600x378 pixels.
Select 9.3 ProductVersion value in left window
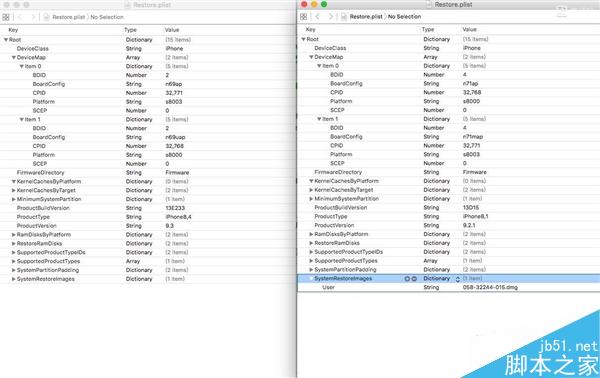coord(170,226)
